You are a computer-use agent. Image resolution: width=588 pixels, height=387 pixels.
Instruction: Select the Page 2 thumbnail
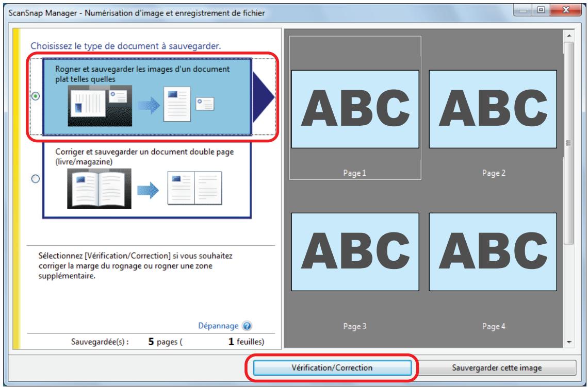(493, 109)
